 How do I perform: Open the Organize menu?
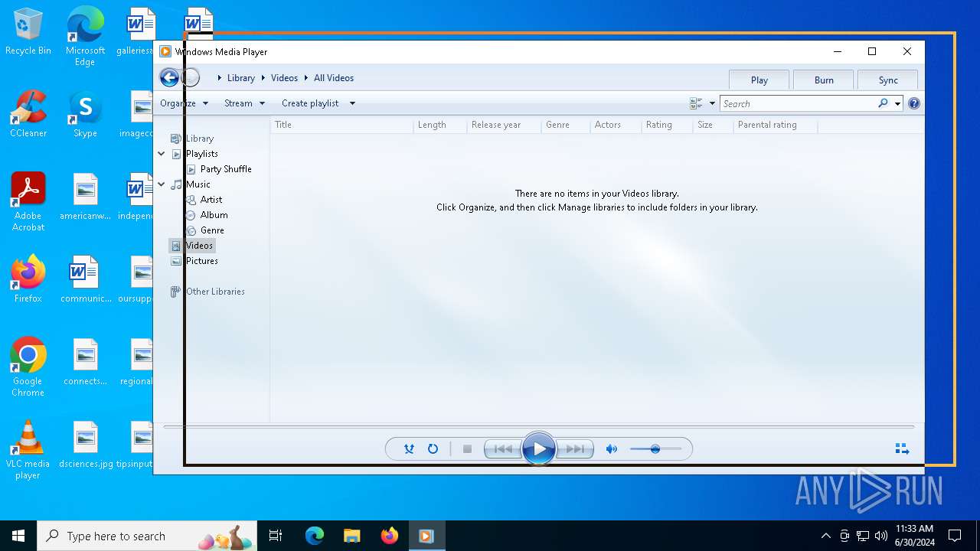coord(184,103)
